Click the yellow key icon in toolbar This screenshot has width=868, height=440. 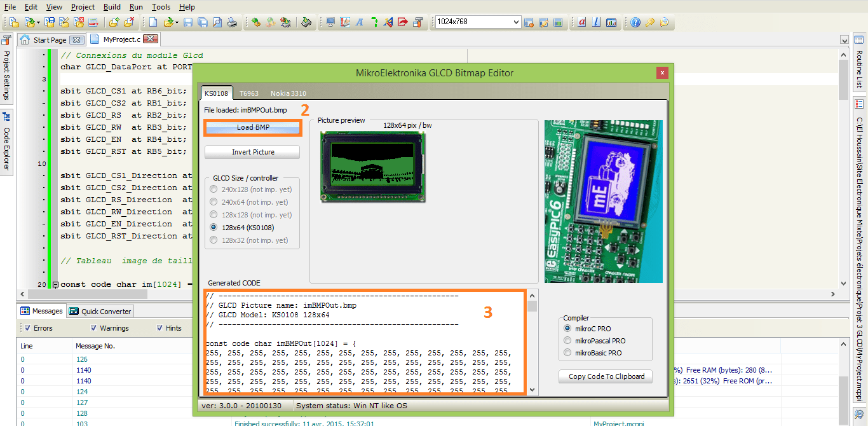[649, 22]
